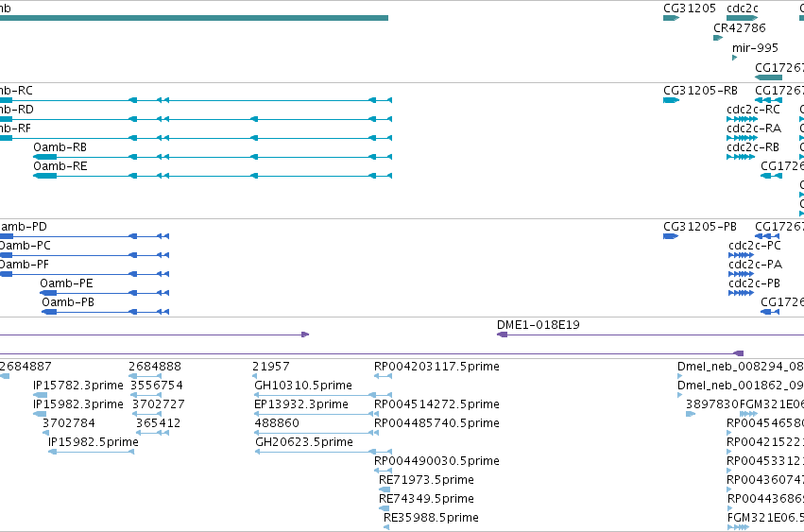This screenshot has width=804, height=532.
Task: Select the RE71973.5prime alignment glyph
Action: click(385, 489)
